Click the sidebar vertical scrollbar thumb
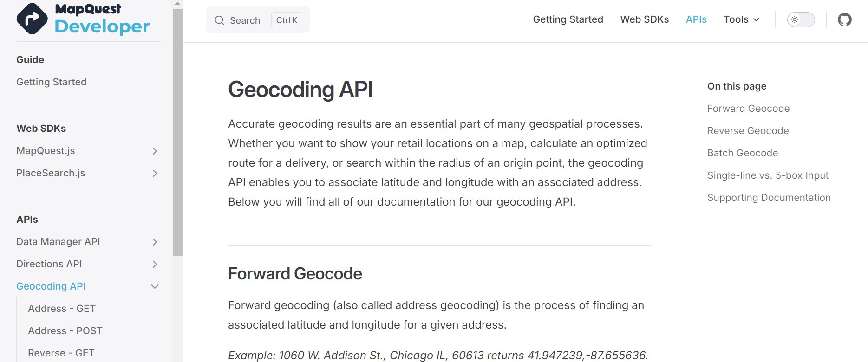The width and height of the screenshot is (868, 362). (177, 132)
